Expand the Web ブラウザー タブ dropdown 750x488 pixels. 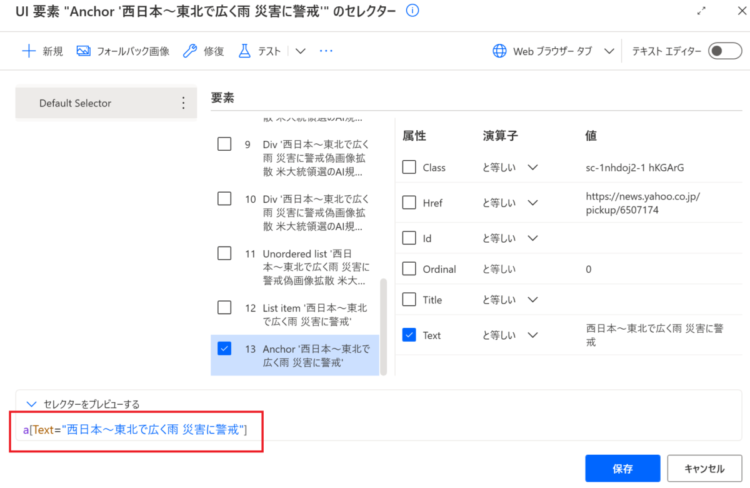[609, 51]
